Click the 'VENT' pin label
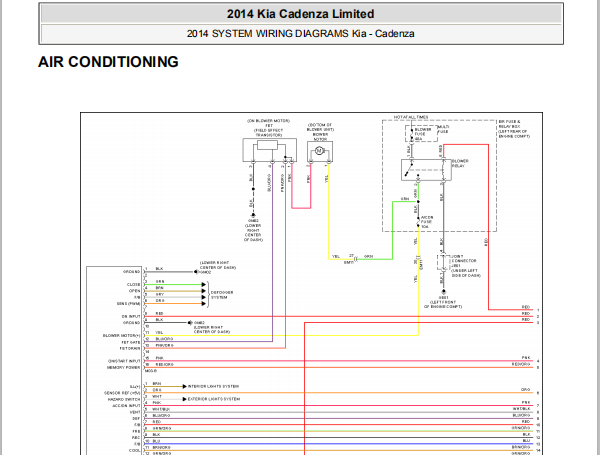600x455 pixels. point(135,412)
